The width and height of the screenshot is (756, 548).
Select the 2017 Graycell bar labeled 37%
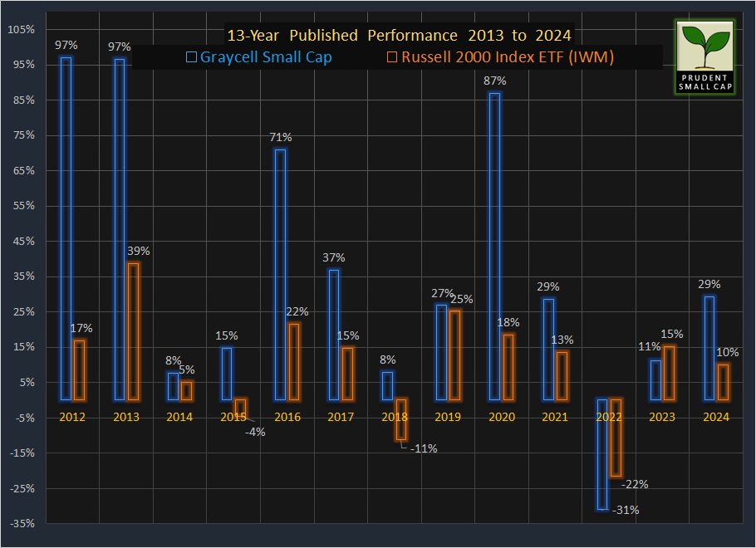[334, 335]
